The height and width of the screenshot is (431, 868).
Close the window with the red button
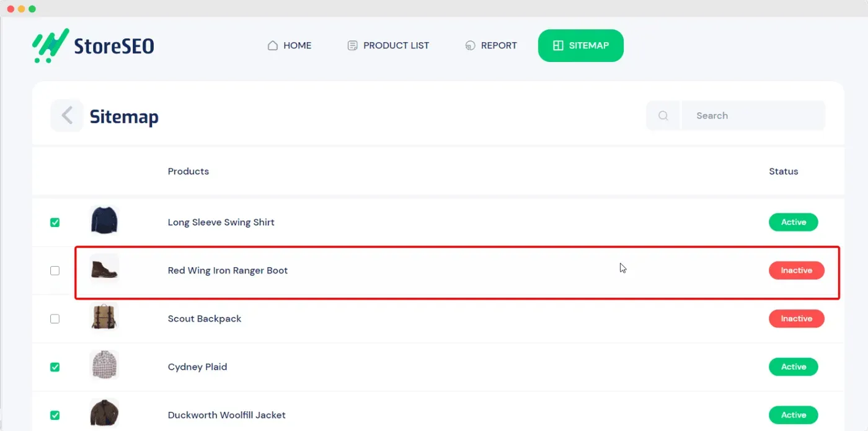tap(11, 9)
